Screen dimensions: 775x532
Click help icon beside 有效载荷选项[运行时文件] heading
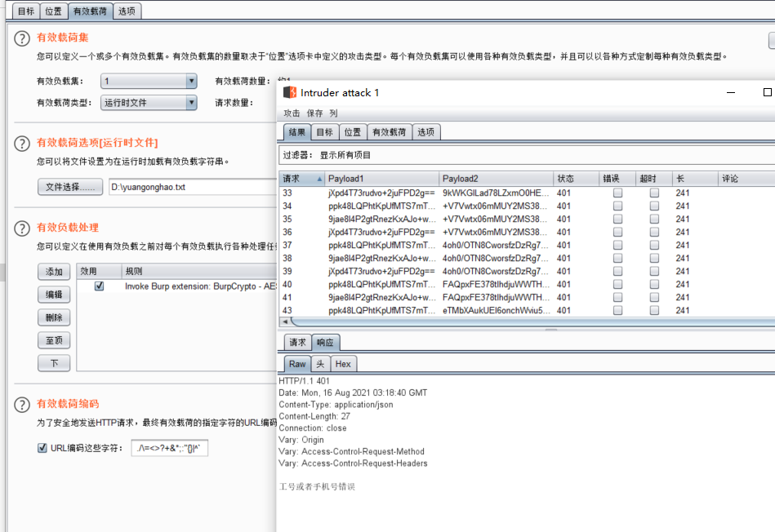[22, 144]
